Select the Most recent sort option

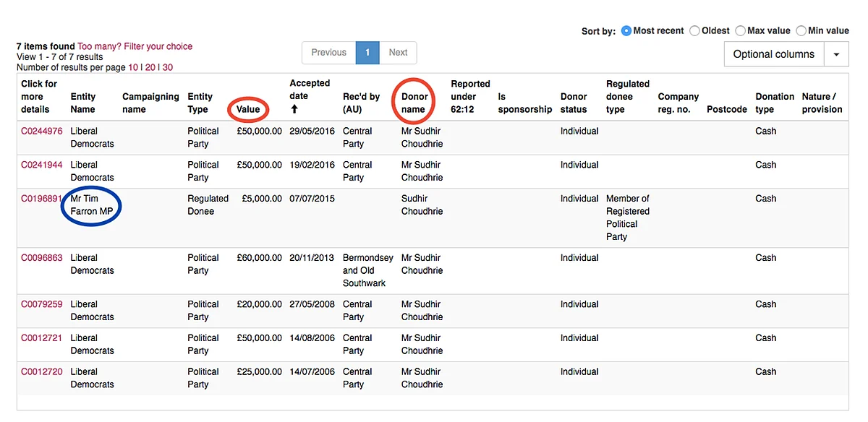pyautogui.click(x=627, y=31)
